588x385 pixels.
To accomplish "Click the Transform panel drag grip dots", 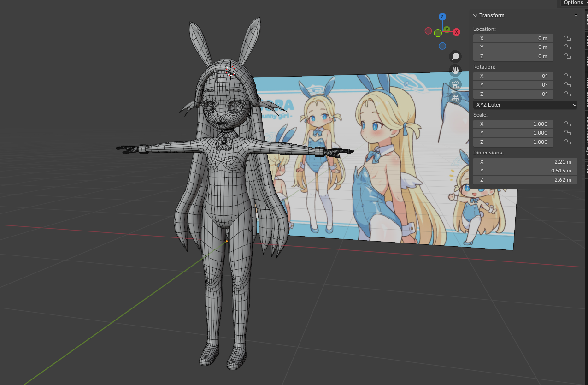I will click(576, 15).
